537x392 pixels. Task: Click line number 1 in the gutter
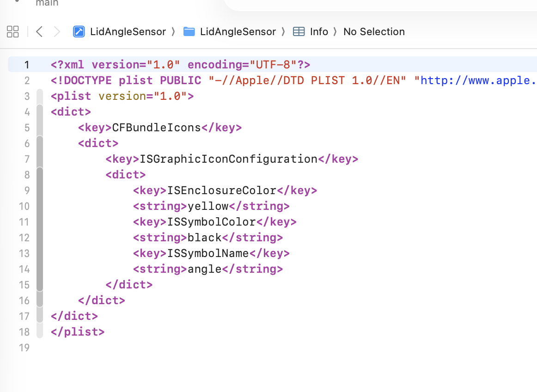(x=26, y=64)
